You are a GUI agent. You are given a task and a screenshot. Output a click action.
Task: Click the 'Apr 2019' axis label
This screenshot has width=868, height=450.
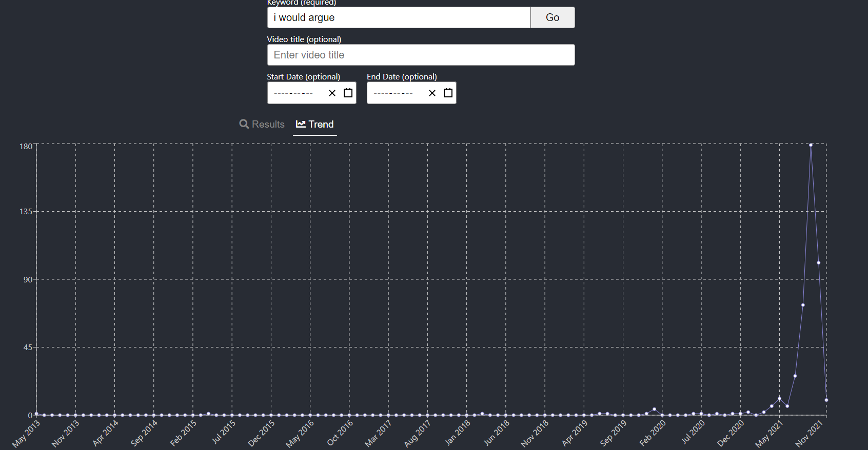(x=575, y=433)
